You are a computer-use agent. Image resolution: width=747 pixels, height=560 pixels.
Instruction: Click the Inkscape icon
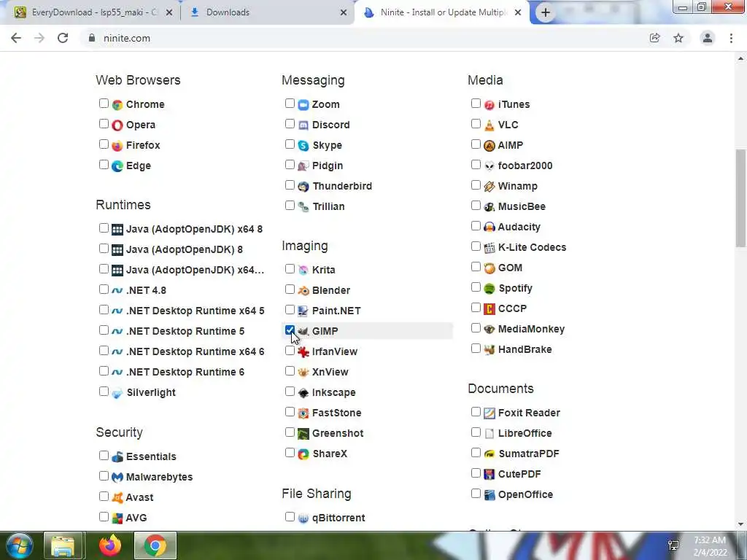[303, 393]
